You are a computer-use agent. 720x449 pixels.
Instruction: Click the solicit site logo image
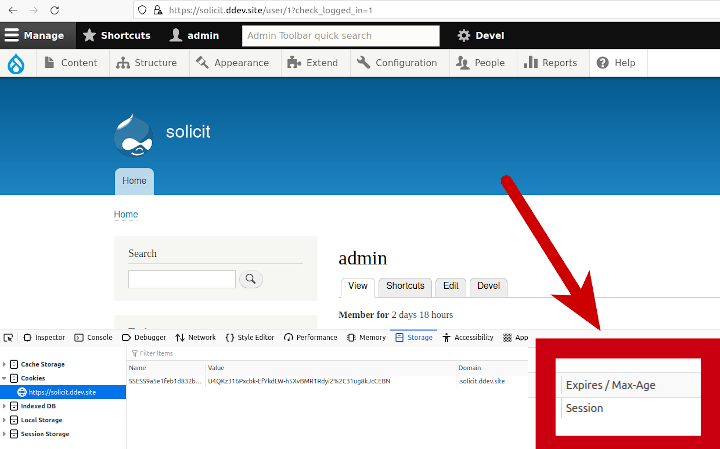click(x=134, y=135)
